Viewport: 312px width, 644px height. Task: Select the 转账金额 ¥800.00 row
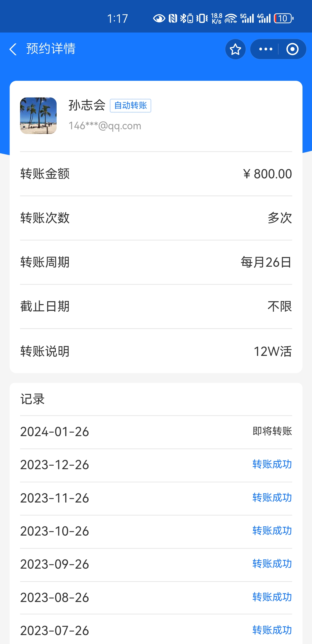click(156, 174)
